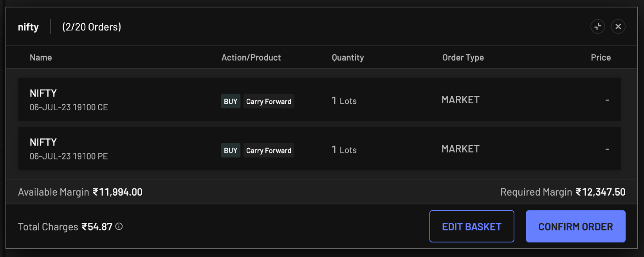Screen dimensions: 644x257
Task: Click Carry Forward tag on PE order
Action: click(x=269, y=150)
